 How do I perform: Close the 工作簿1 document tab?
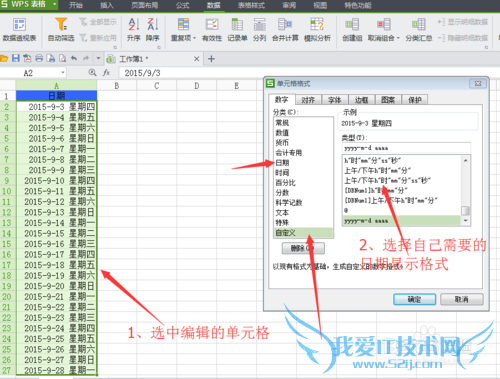(x=197, y=59)
